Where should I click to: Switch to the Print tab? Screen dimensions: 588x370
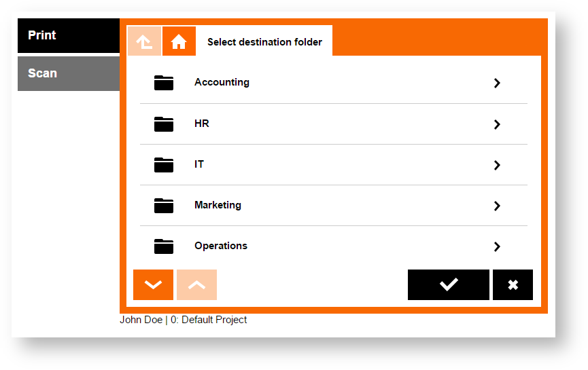tap(68, 35)
